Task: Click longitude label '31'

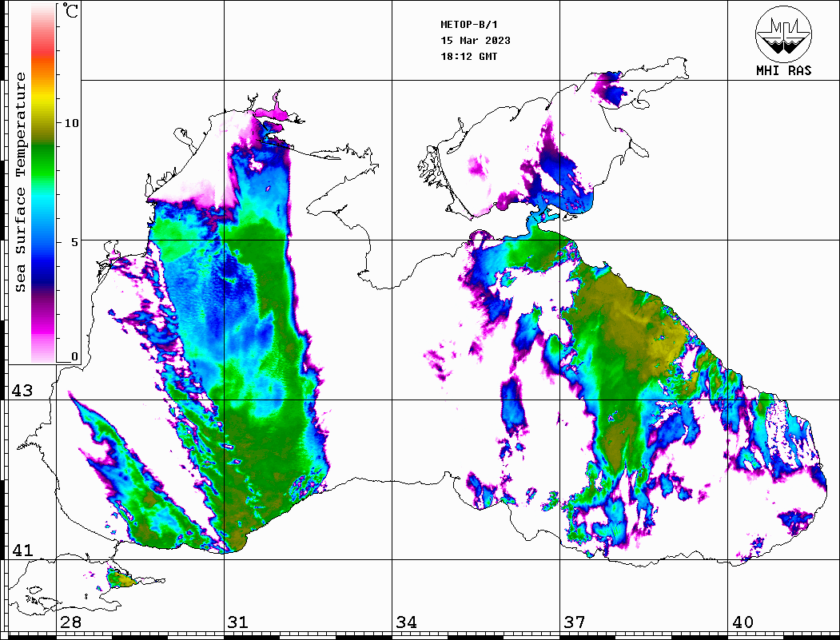Action: (238, 622)
